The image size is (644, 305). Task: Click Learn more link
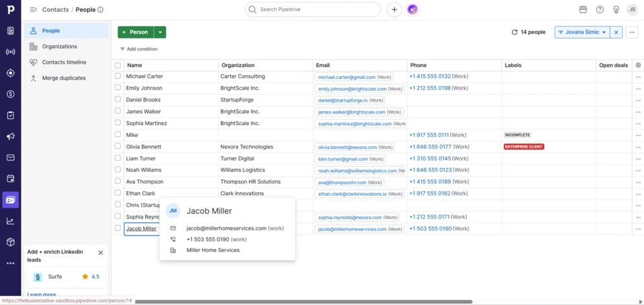pos(42,295)
